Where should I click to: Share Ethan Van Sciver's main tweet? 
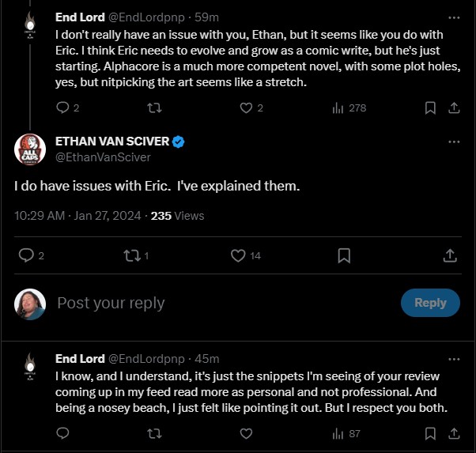point(450,255)
